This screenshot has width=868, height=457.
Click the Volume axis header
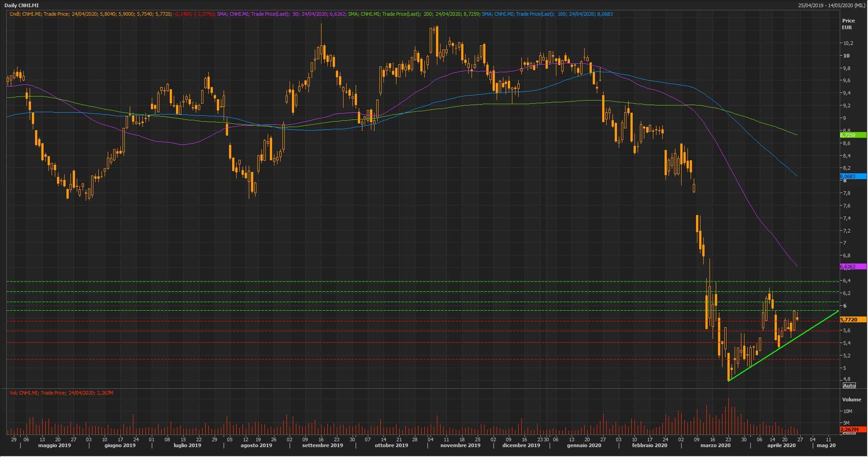[851, 400]
